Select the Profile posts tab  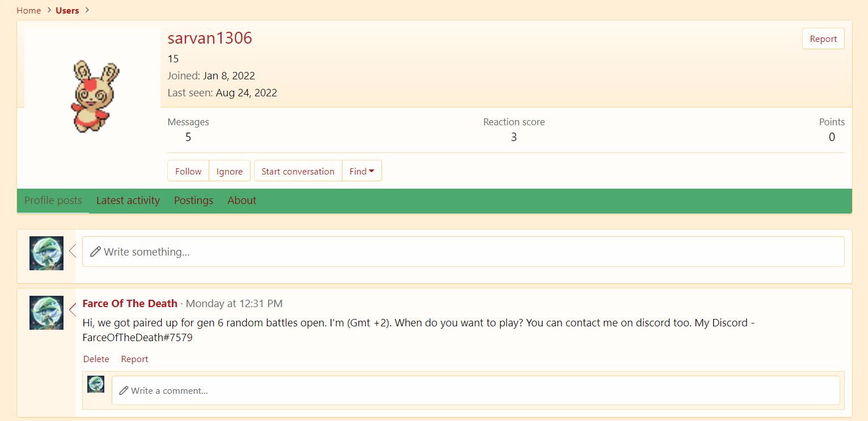pyautogui.click(x=53, y=201)
